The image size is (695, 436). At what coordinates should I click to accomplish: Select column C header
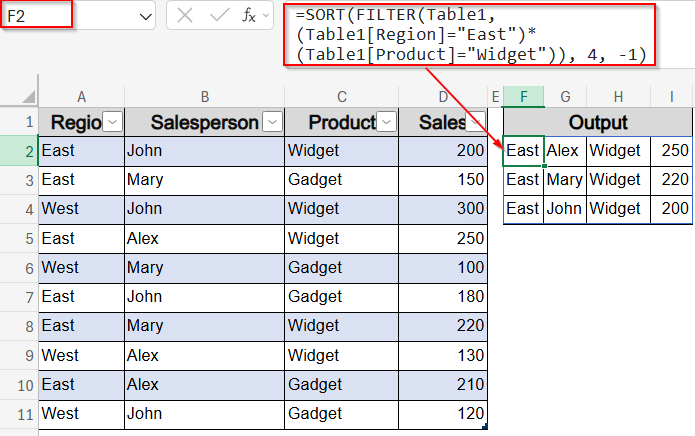[x=341, y=96]
